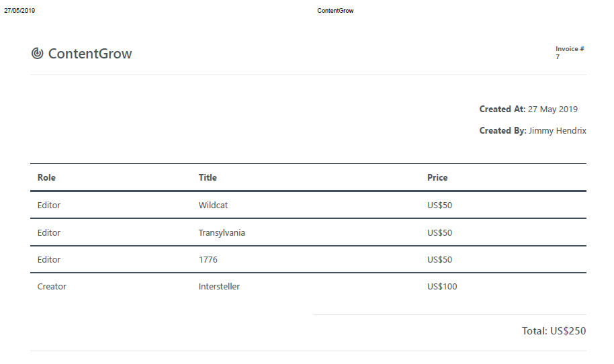
Task: Select the 1776 title cell
Action: coord(208,260)
